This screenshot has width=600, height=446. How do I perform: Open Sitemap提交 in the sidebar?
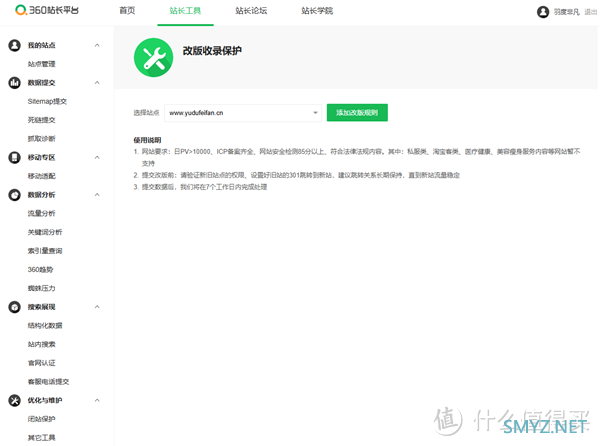pyautogui.click(x=47, y=101)
